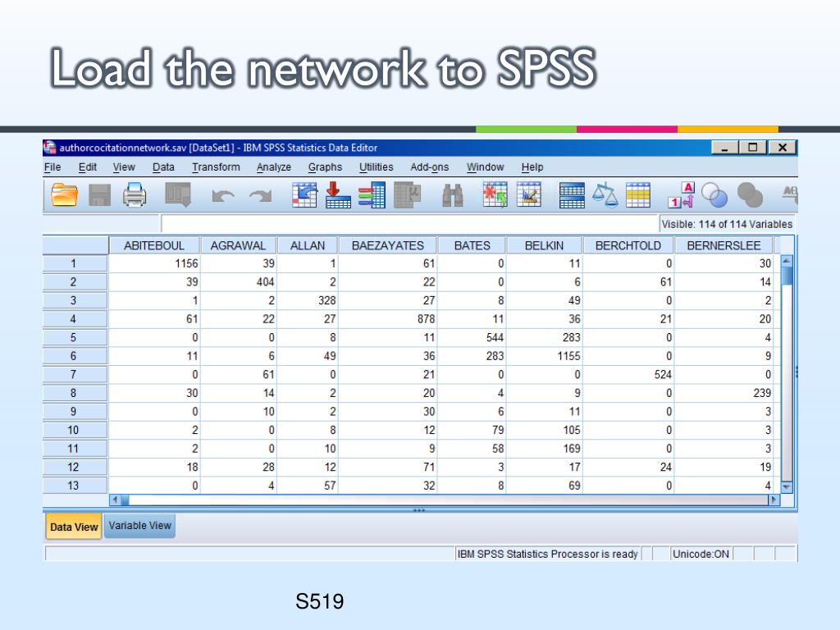This screenshot has width=840, height=630.
Task: Select row header 7
Action: [75, 374]
